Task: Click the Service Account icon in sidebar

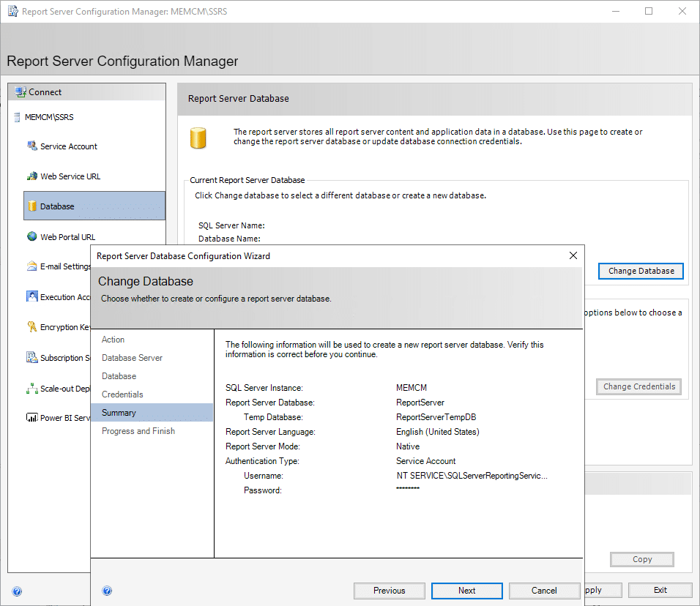Action: (x=32, y=146)
